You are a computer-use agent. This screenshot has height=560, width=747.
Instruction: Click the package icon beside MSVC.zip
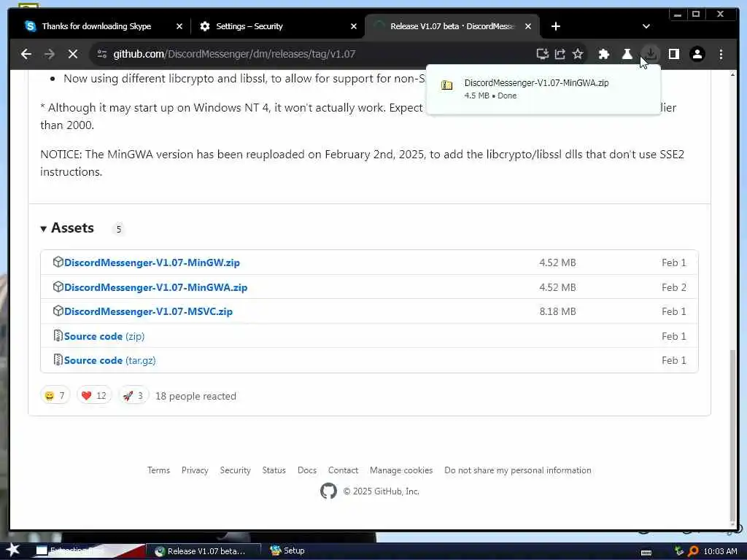coord(58,311)
